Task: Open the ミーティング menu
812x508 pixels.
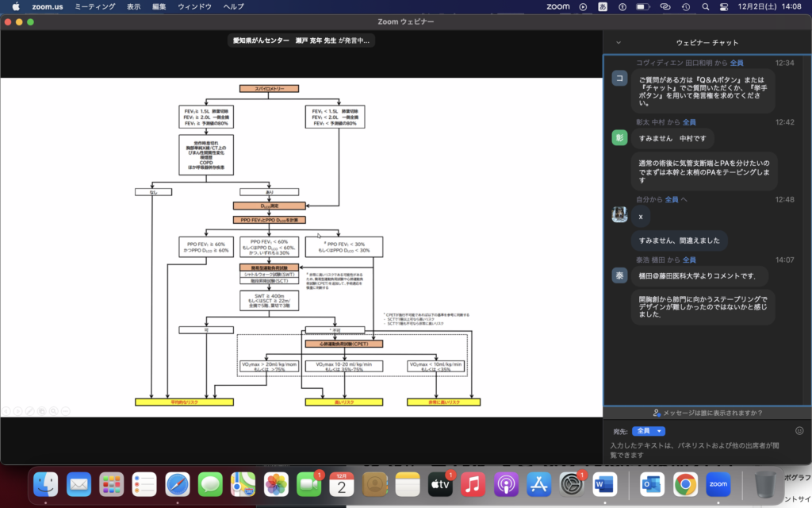Action: click(94, 6)
